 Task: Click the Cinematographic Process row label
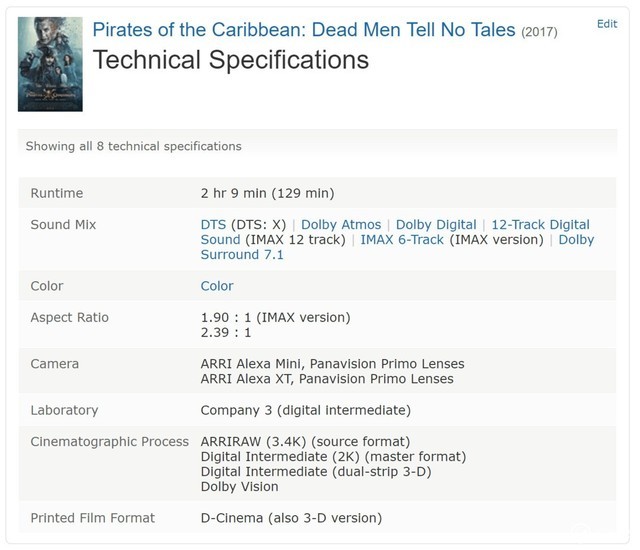pyautogui.click(x=109, y=442)
